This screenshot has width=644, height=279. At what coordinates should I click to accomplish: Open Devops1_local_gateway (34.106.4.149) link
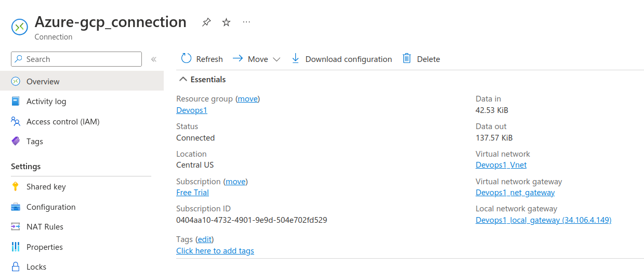pyautogui.click(x=543, y=220)
